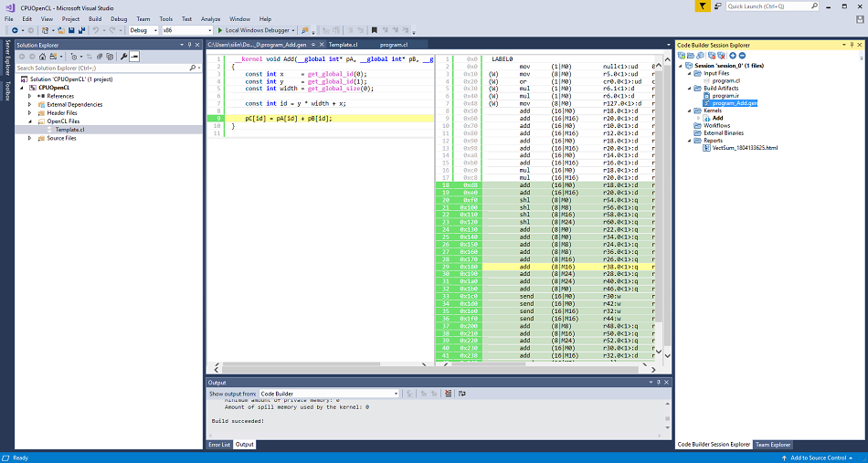Click the blue minus icon in Session Explorer
The image size is (868, 463).
(x=741, y=56)
